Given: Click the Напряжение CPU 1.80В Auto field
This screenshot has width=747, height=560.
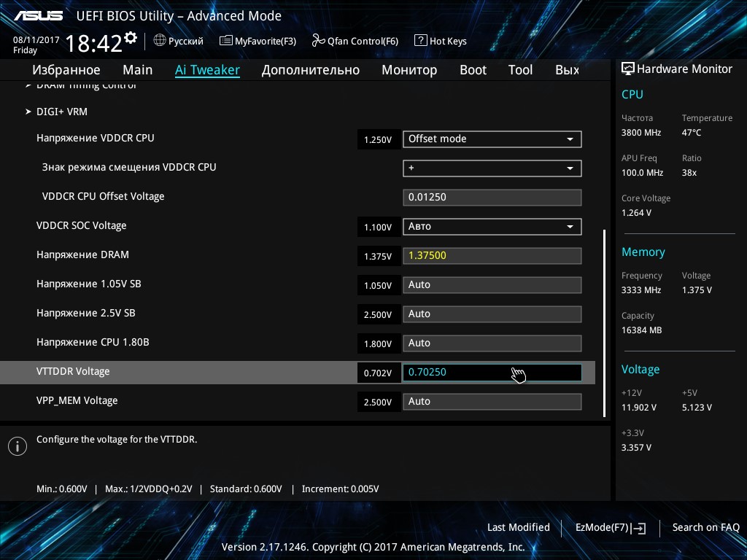Looking at the screenshot, I should [x=492, y=343].
